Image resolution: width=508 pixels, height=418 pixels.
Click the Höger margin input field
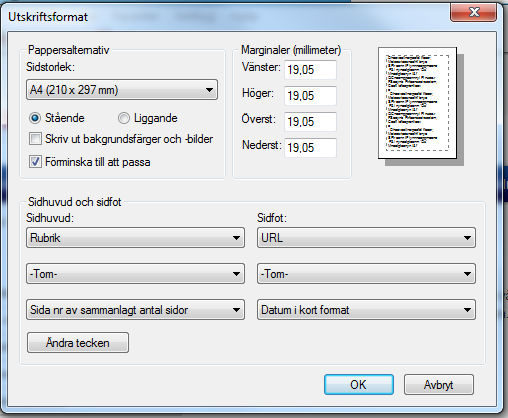click(310, 96)
